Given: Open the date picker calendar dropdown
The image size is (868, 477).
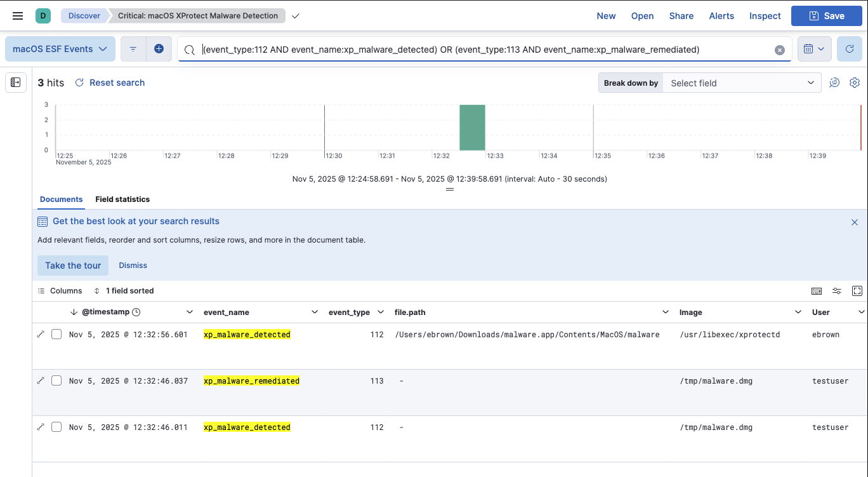Looking at the screenshot, I should [814, 49].
